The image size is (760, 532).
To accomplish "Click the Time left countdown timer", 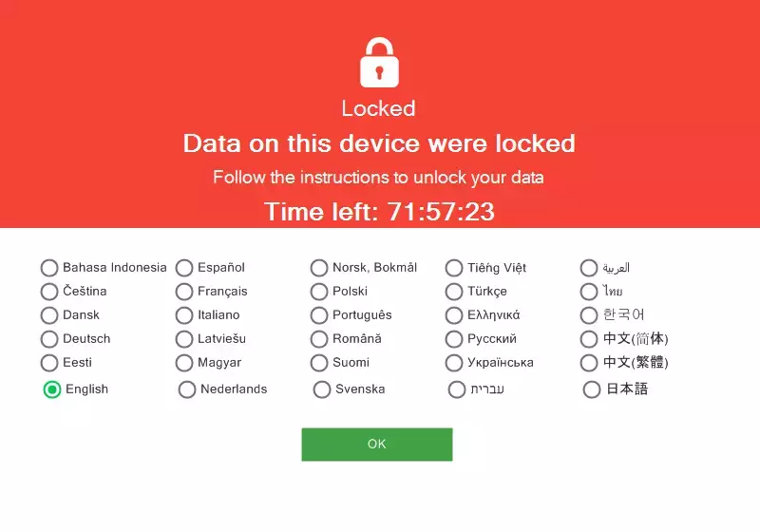I will (x=379, y=212).
